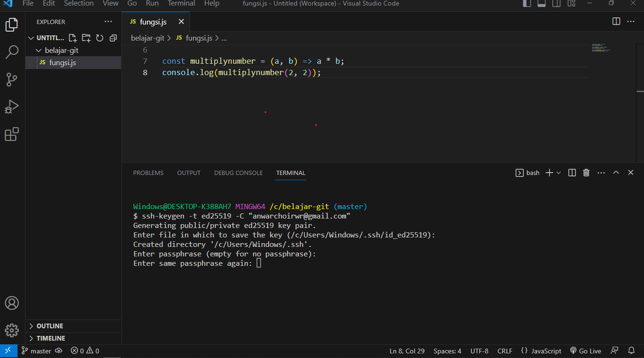The width and height of the screenshot is (644, 358).
Task: Open notifications bell icon
Action: (631, 351)
